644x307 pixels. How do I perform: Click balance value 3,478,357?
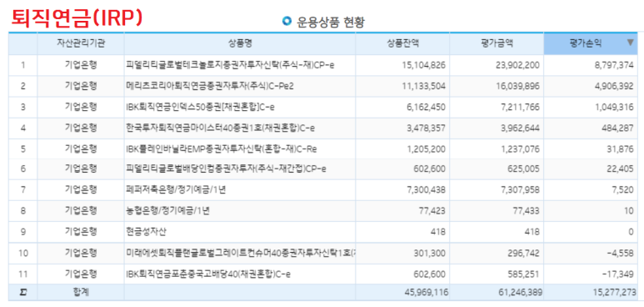point(427,128)
